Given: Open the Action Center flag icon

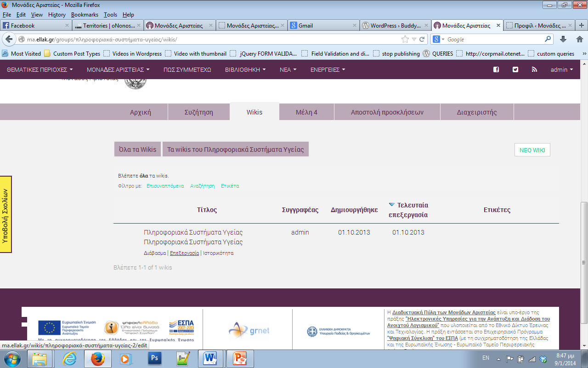Looking at the screenshot, I should tap(509, 359).
